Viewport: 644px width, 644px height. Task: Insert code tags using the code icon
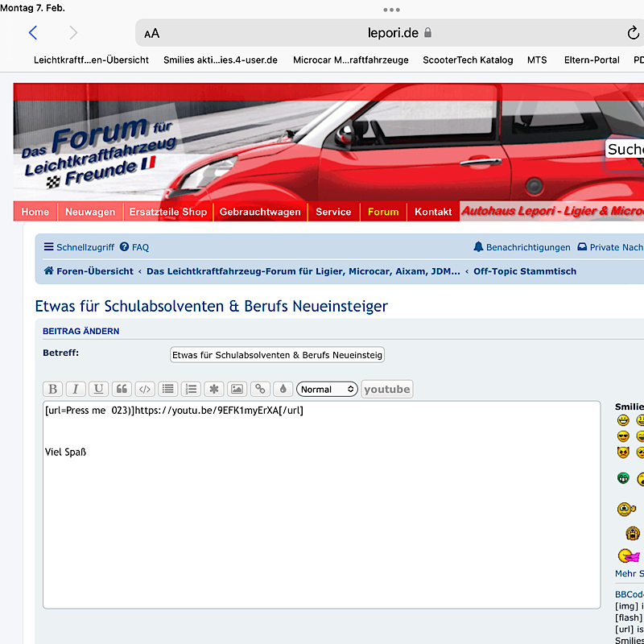point(145,389)
